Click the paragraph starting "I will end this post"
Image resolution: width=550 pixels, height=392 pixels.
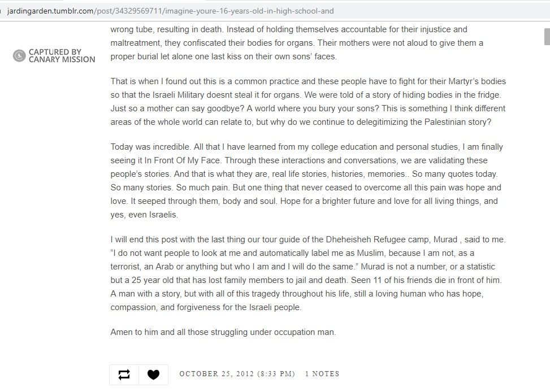(308, 273)
